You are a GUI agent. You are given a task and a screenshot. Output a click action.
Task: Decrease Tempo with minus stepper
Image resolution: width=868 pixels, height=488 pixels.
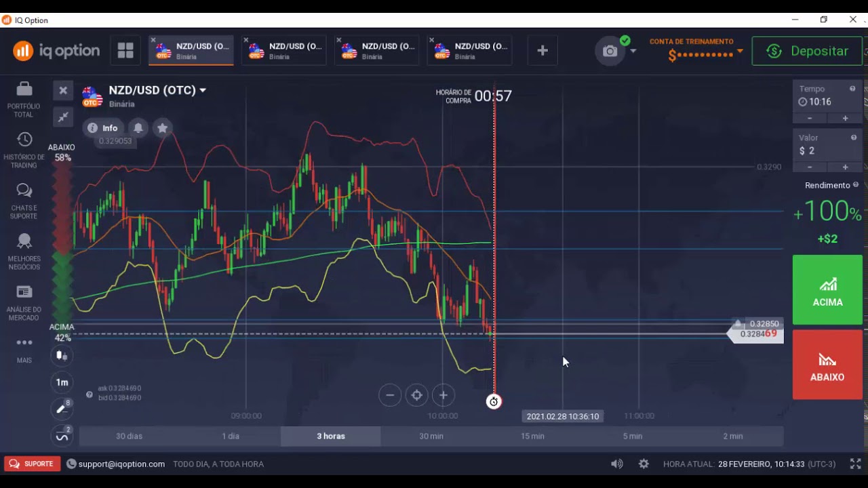[810, 118]
